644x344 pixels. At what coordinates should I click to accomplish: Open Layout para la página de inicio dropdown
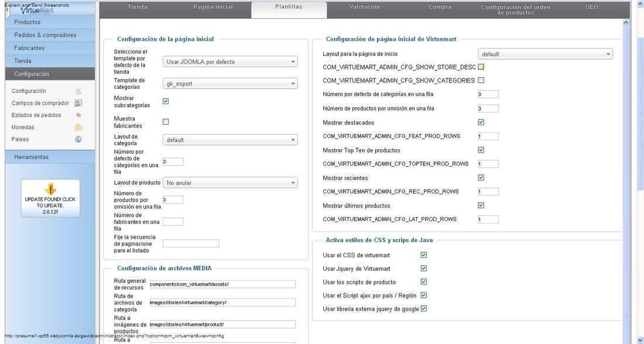coord(546,54)
